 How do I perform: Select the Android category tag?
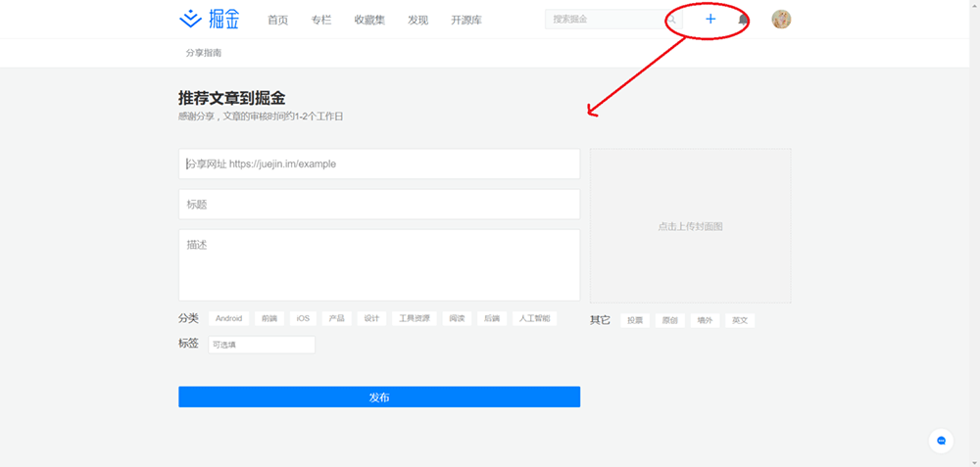(228, 318)
